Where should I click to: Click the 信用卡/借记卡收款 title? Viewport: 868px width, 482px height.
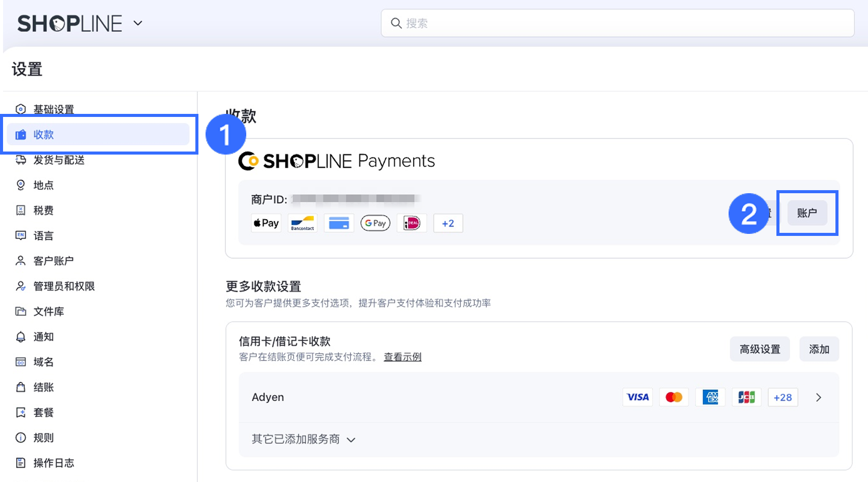285,341
